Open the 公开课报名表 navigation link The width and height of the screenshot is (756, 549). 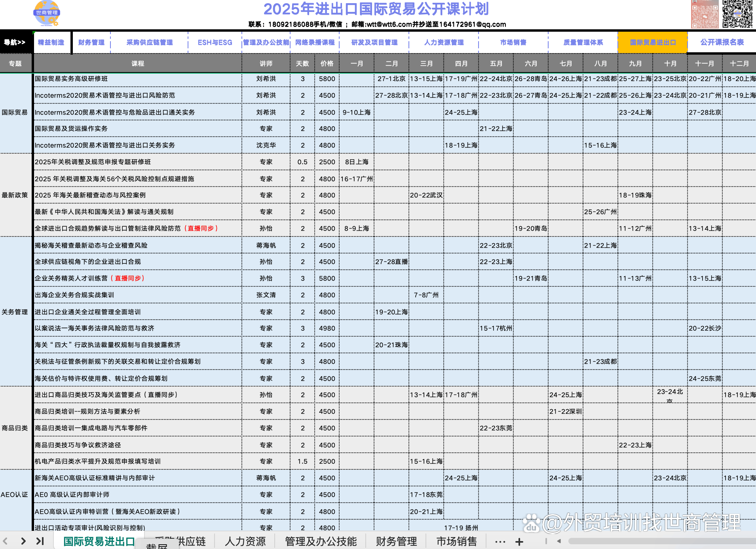click(722, 42)
